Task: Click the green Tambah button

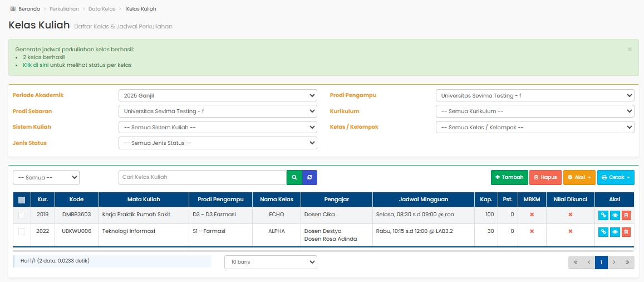Action: pyautogui.click(x=509, y=177)
